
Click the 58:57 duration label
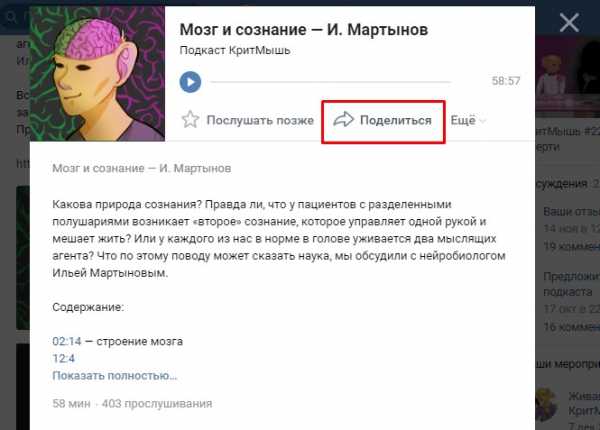click(506, 81)
